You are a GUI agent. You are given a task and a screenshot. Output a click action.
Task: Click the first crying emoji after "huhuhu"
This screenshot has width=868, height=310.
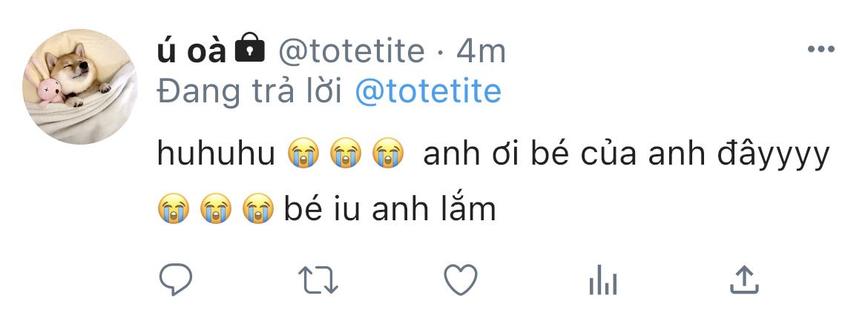point(303,156)
